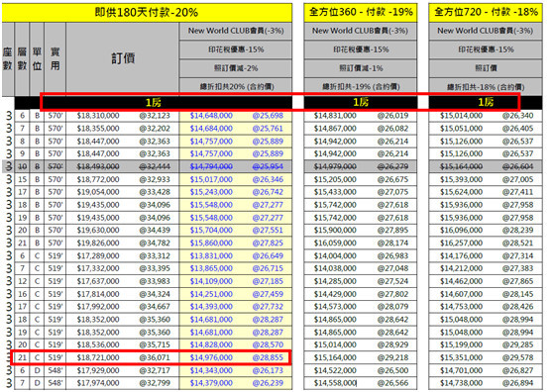Select the 全方位720 - 付款 -18% header
This screenshot has width=553, height=392.
point(486,13)
